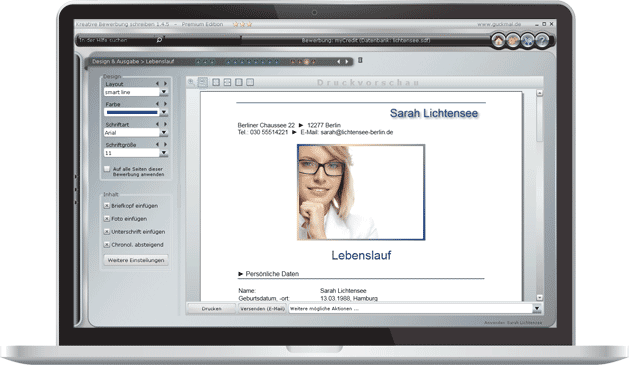
Task: Click the 'Design & Ausgabe > Lebenslauf' breadcrumb
Action: (x=133, y=61)
